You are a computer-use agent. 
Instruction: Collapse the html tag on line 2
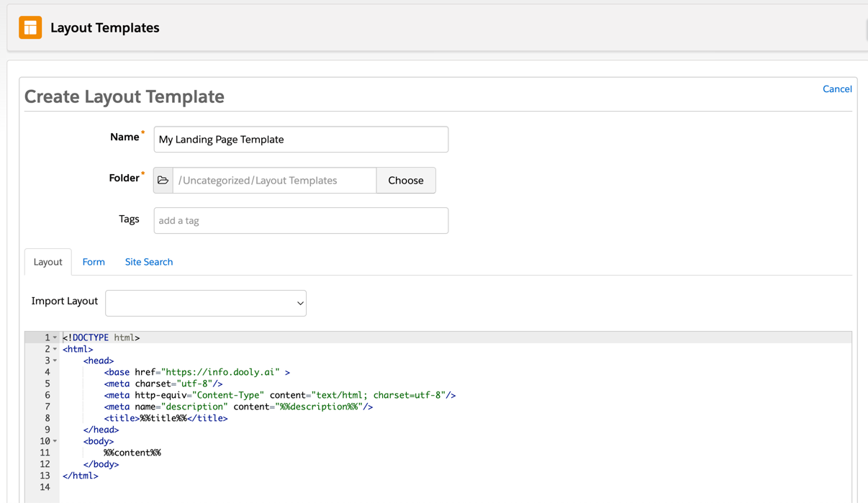coord(55,349)
